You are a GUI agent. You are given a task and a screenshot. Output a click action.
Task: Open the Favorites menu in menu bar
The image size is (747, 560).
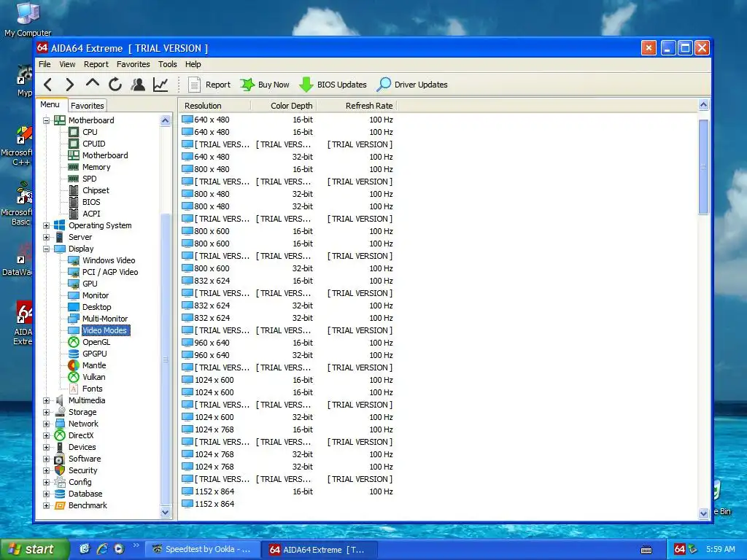point(133,64)
